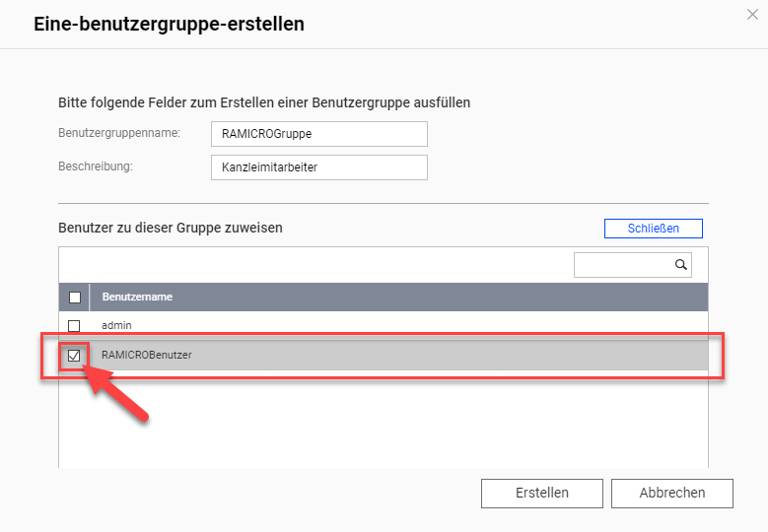Focus the Beschreibung text field

tap(319, 167)
